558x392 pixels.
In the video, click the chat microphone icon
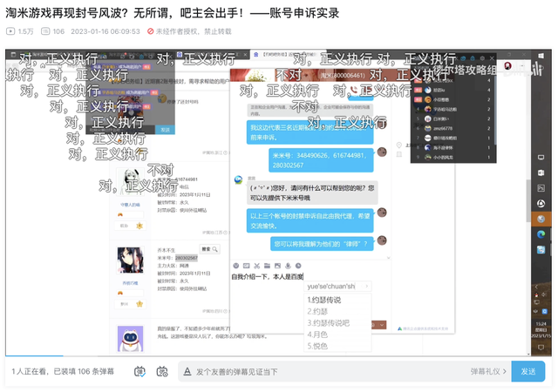tap(288, 266)
